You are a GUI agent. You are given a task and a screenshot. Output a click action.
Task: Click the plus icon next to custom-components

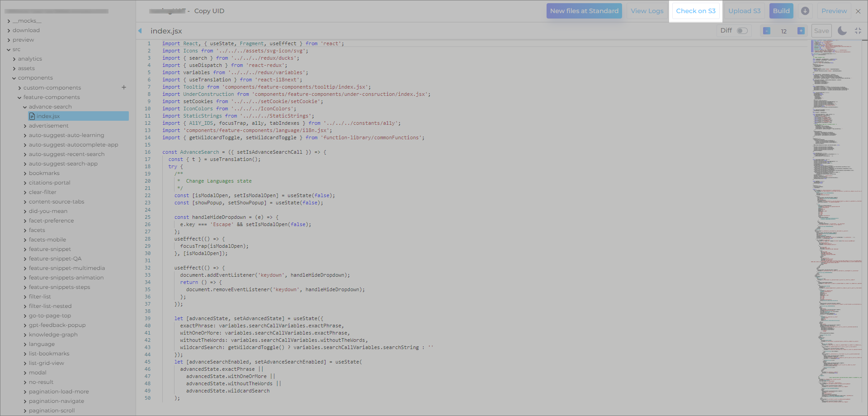tap(124, 87)
